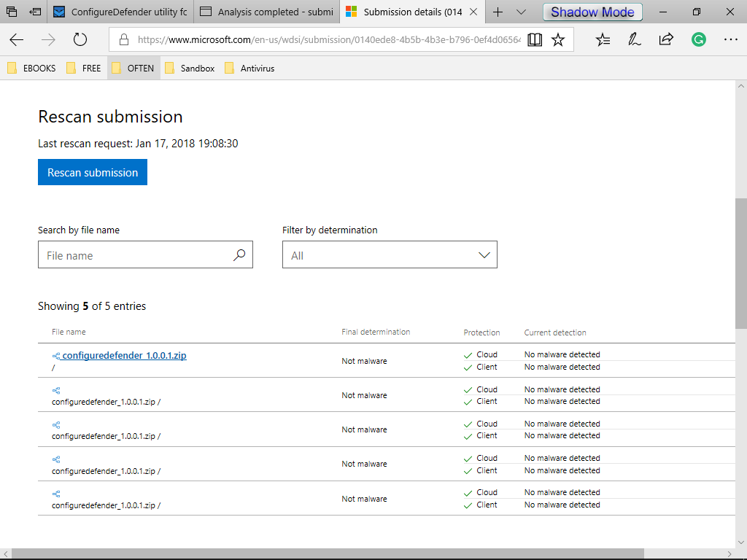This screenshot has width=747, height=560.
Task: Click the Current detection column header
Action: coord(555,332)
